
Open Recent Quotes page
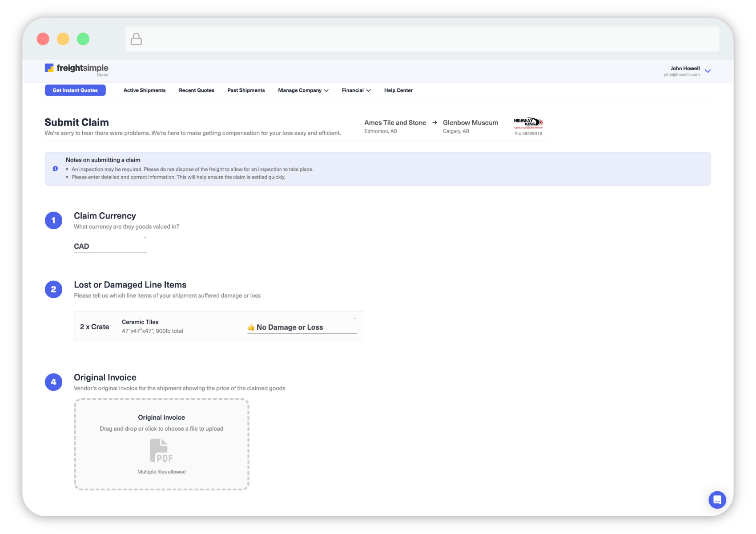[197, 90]
